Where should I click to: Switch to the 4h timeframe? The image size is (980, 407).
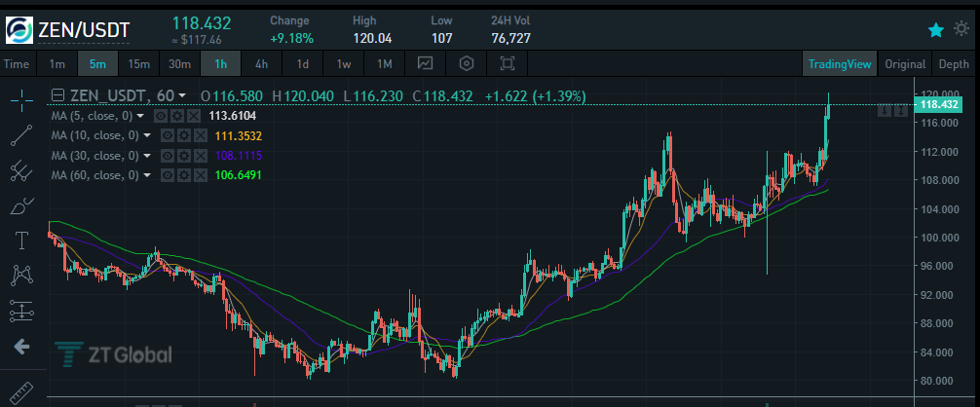coord(261,63)
